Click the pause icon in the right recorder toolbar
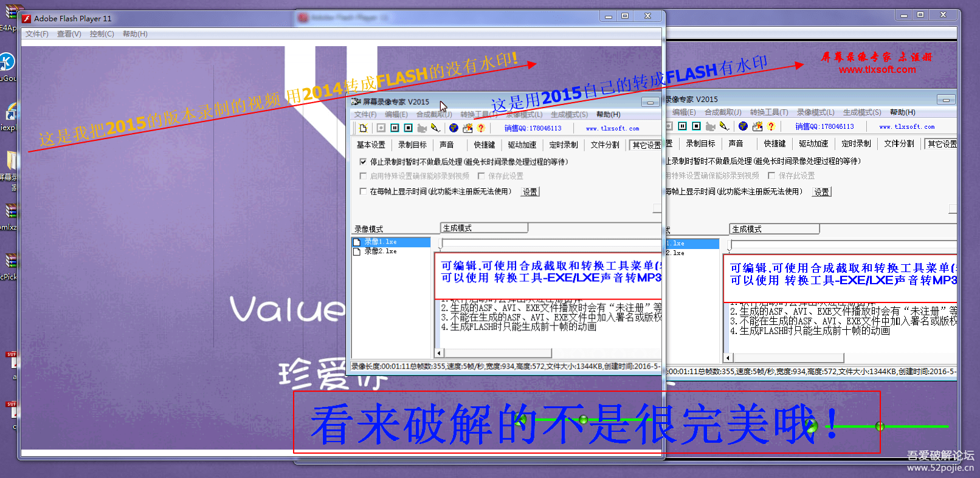980x478 pixels. click(x=683, y=126)
